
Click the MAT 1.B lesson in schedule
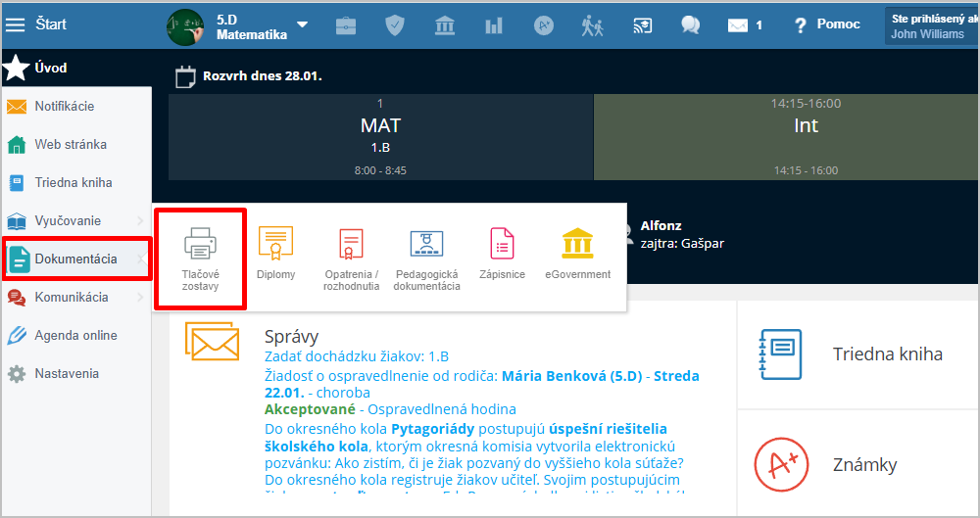point(380,135)
